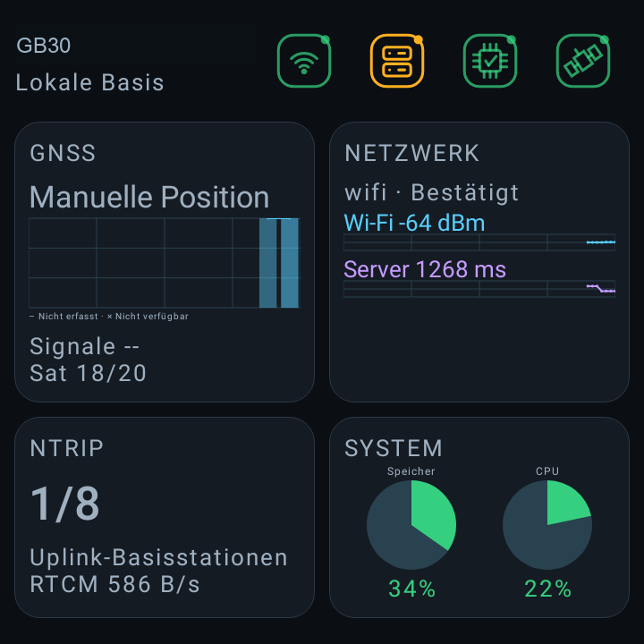The height and width of the screenshot is (644, 644).
Task: Click the Speicher memory pie chart
Action: [x=411, y=525]
